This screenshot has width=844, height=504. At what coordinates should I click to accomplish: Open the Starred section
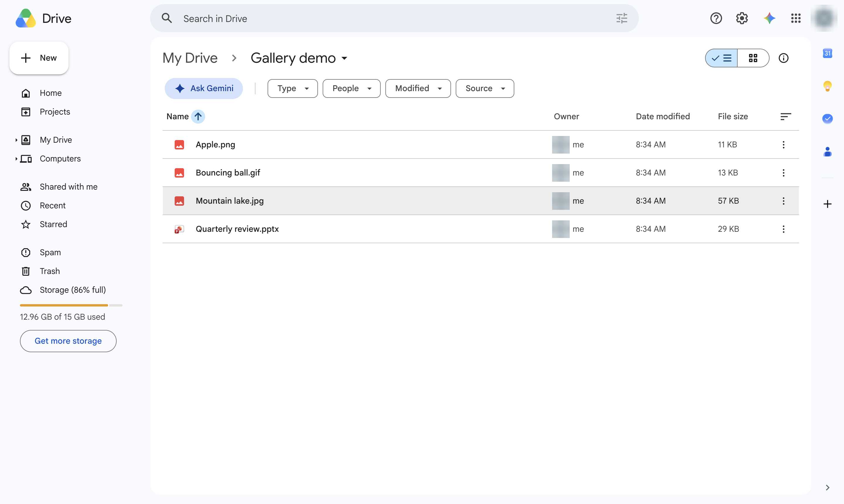53,224
